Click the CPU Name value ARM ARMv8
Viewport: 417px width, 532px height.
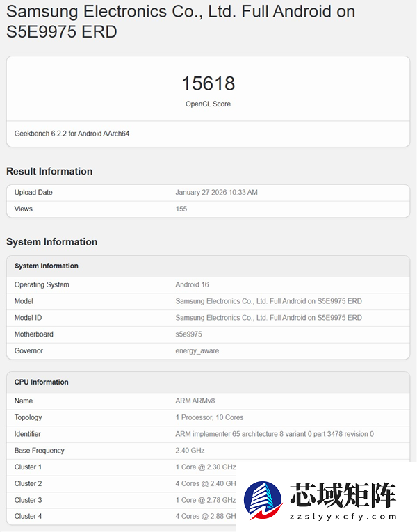point(194,401)
